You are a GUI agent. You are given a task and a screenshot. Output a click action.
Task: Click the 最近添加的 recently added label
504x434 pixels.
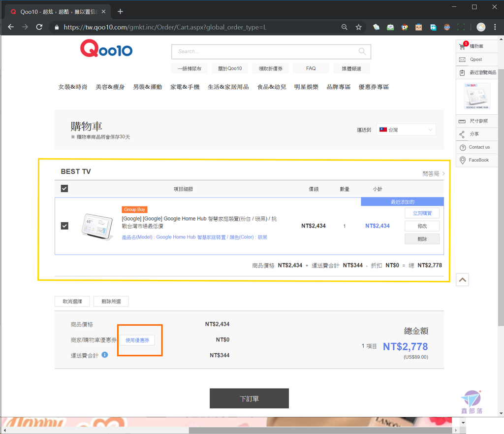(403, 201)
